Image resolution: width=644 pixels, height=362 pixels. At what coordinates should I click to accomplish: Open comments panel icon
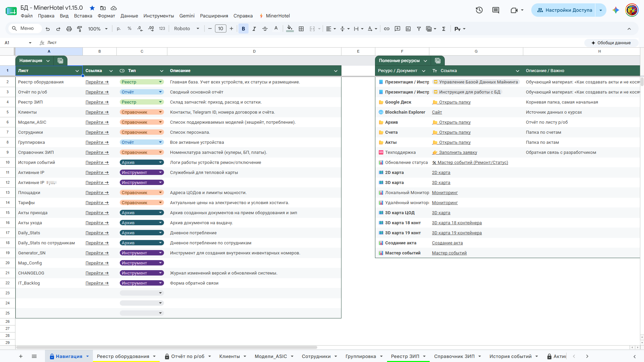click(496, 10)
